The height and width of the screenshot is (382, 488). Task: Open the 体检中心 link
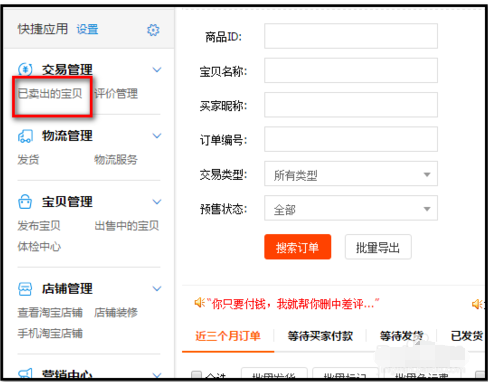[39, 246]
